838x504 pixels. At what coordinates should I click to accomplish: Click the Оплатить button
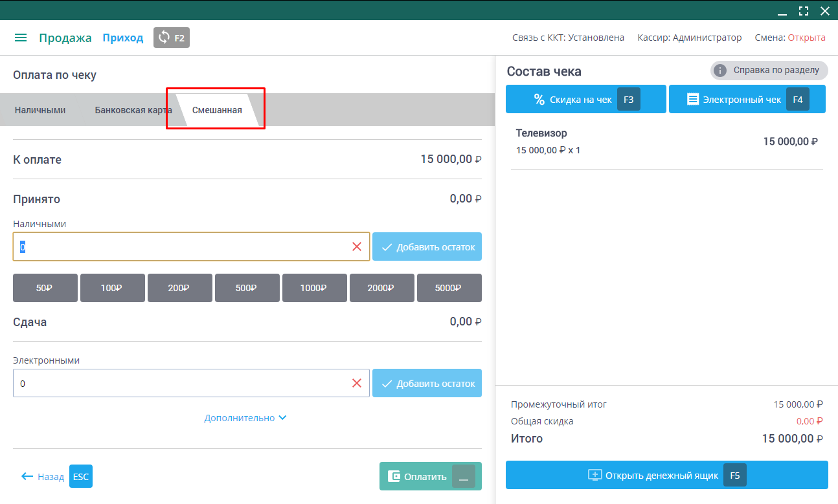(x=431, y=476)
